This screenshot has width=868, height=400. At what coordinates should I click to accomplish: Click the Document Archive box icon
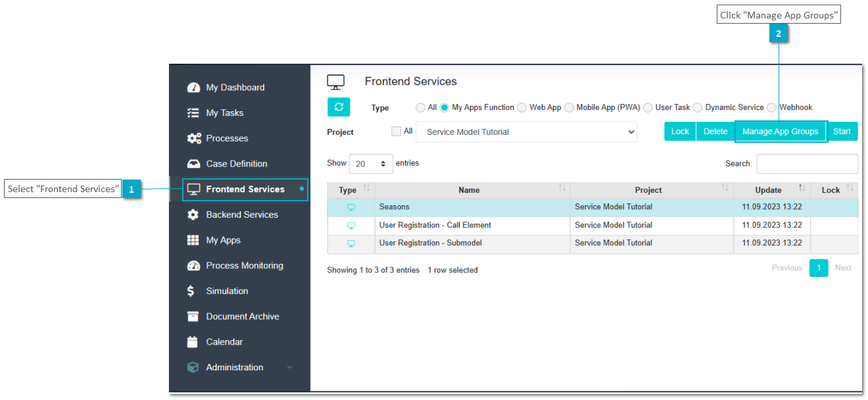[x=193, y=316]
